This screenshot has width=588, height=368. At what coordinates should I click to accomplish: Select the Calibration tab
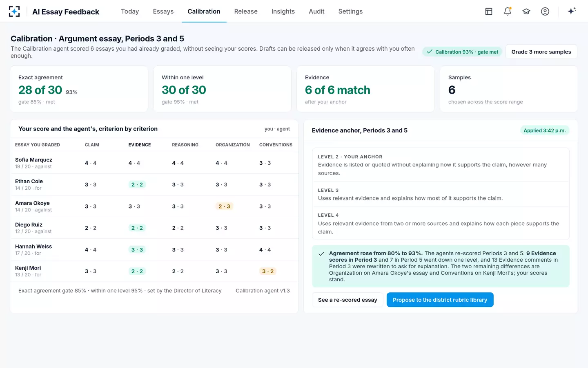pyautogui.click(x=204, y=11)
